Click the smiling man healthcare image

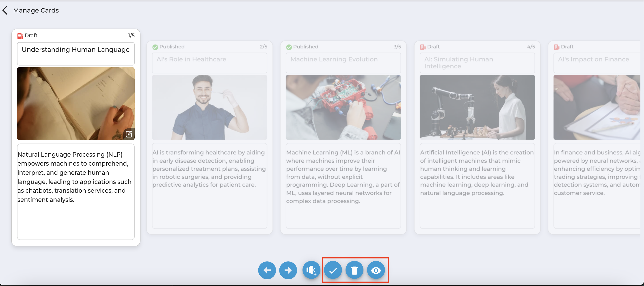[x=210, y=107]
